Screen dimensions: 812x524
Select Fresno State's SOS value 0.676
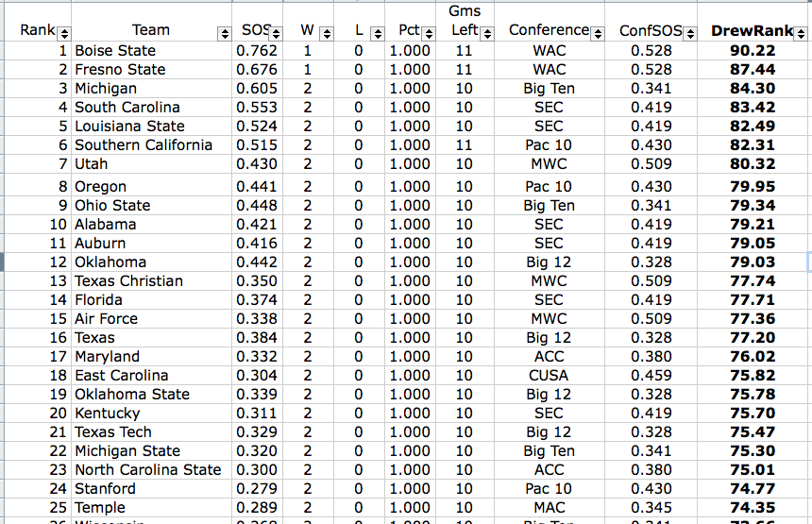click(x=257, y=69)
